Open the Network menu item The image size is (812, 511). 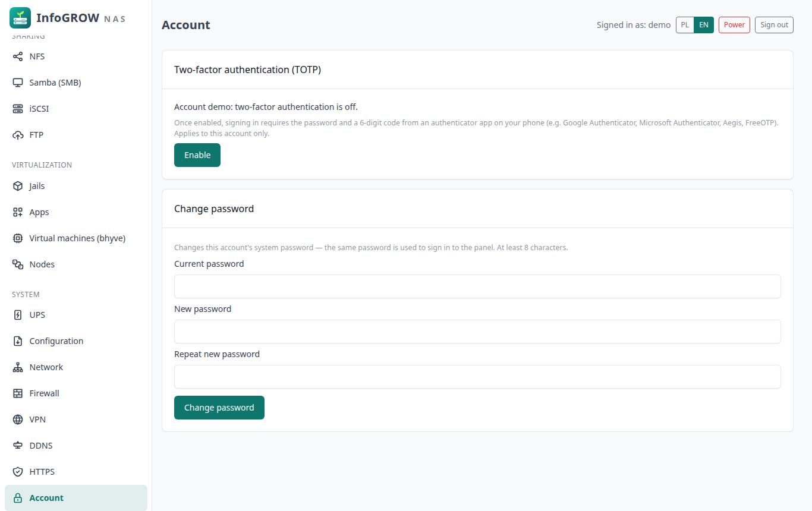tap(76, 367)
